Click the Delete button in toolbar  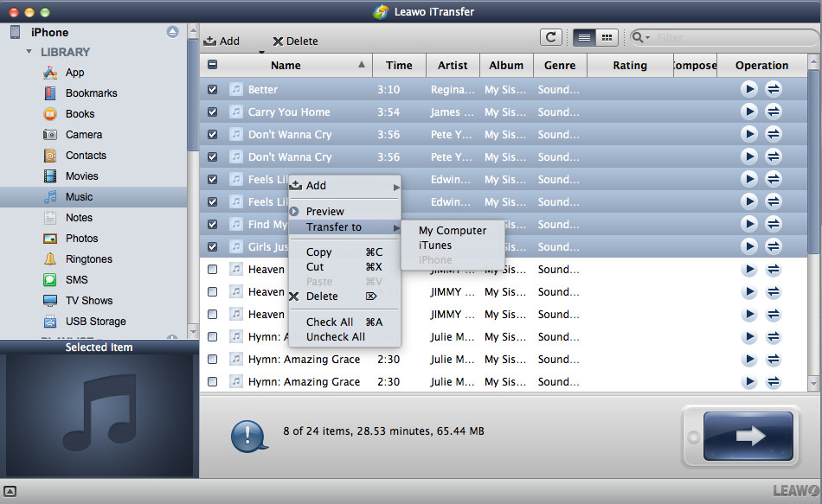click(x=295, y=41)
